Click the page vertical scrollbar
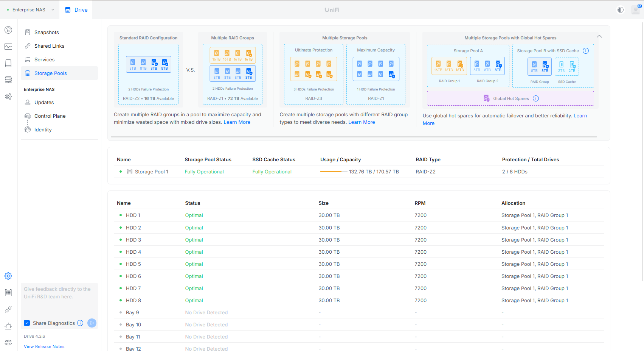Screen dimensions: 644x351 tap(642, 151)
